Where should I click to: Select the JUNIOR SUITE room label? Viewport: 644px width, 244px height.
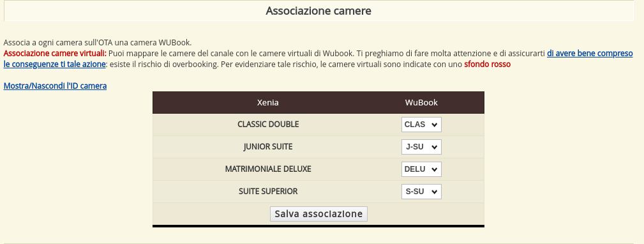(268, 147)
